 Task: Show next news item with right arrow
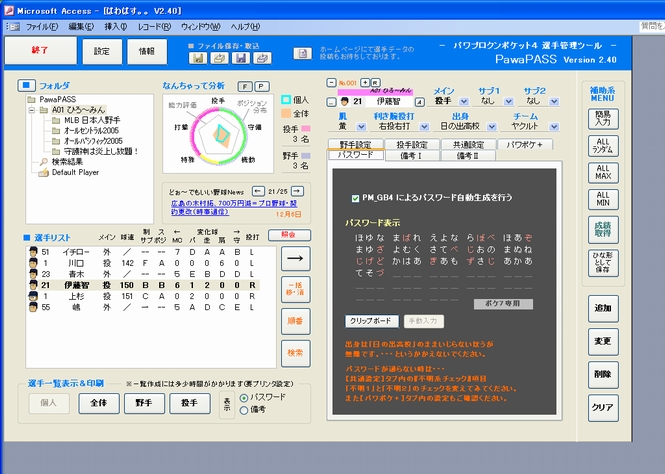(298, 192)
